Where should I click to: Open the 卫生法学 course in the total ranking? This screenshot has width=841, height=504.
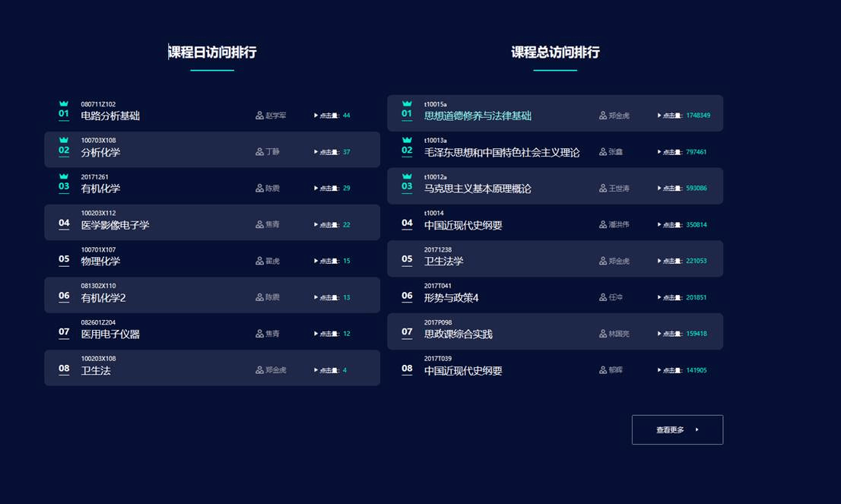pyautogui.click(x=444, y=262)
